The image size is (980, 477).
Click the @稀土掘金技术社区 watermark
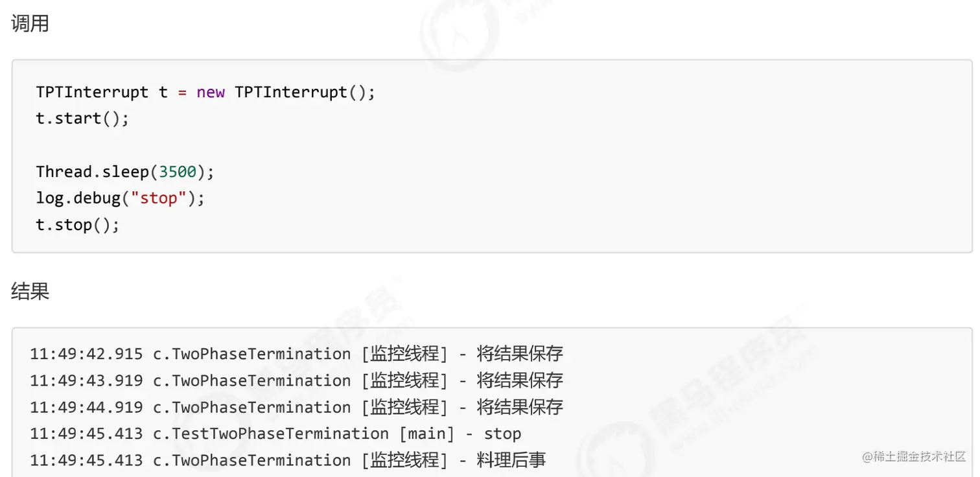914,456
